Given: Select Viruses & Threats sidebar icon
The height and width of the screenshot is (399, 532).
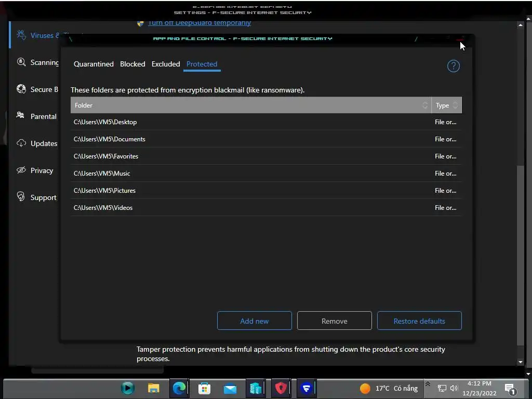Looking at the screenshot, I should 21,35.
